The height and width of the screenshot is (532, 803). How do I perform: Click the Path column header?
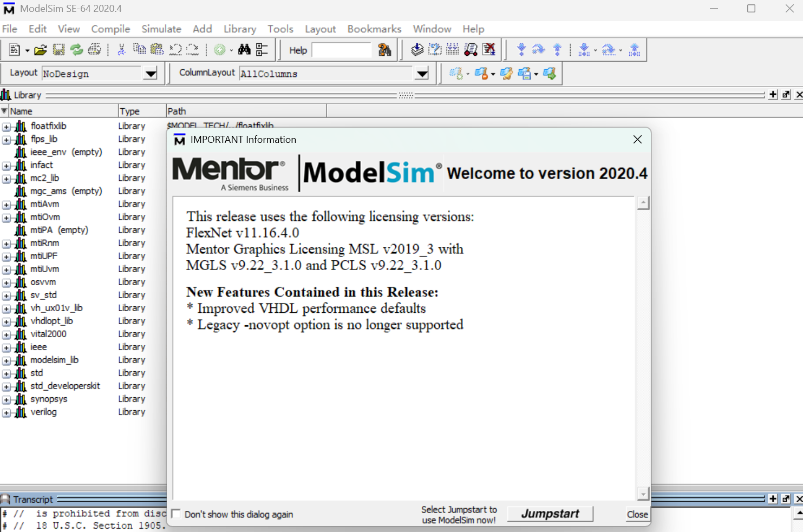(246, 111)
